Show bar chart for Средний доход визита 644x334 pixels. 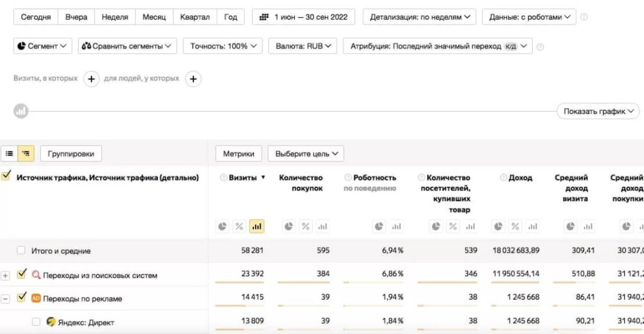588,227
